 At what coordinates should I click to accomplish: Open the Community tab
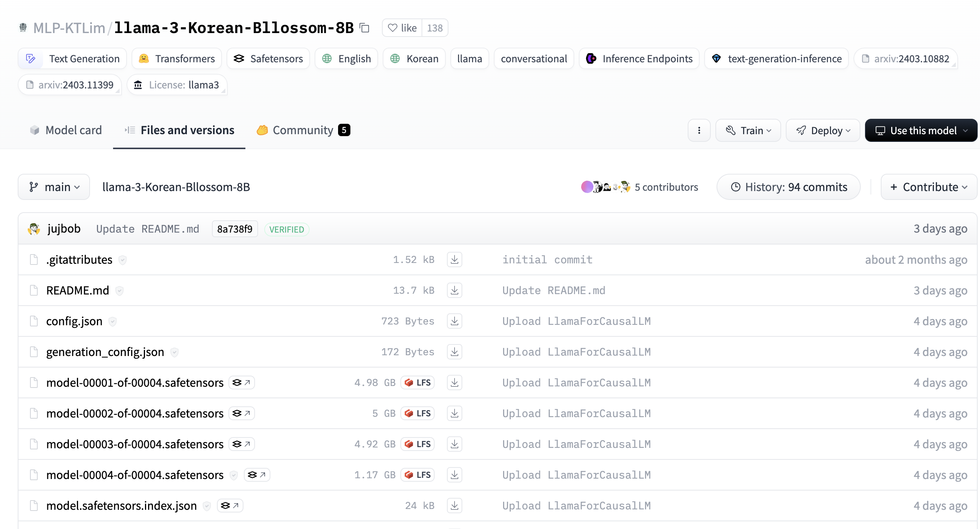(303, 130)
